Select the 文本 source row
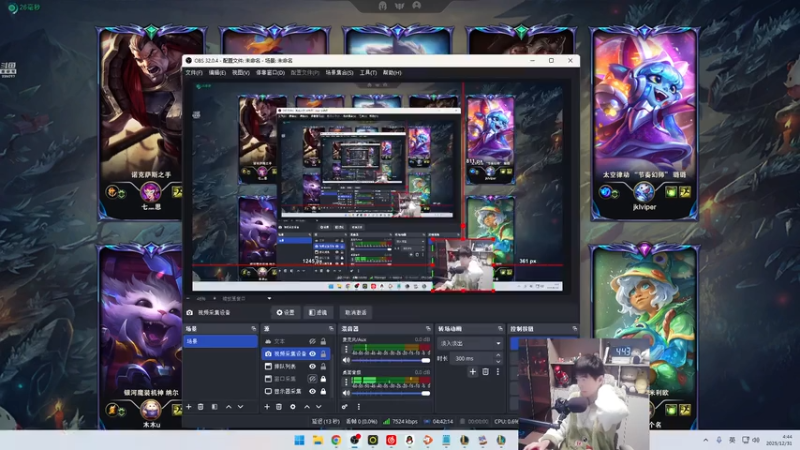Viewport: 800px width, 450px height. pyautogui.click(x=295, y=341)
